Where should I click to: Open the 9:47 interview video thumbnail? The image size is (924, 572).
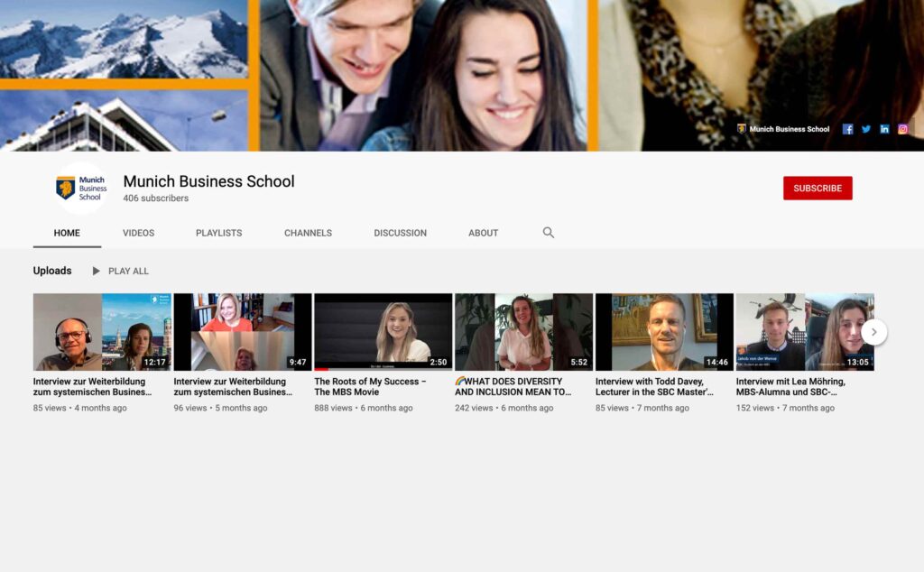pos(243,332)
